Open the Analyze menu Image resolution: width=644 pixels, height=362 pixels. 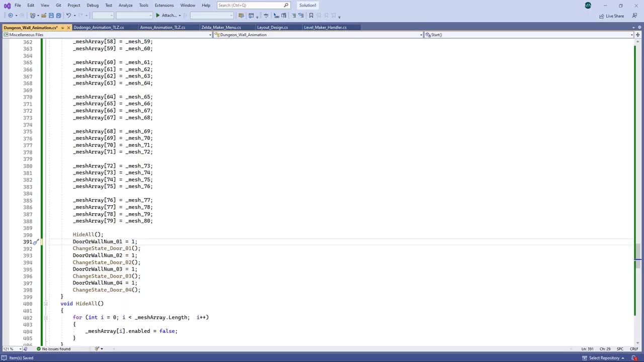coord(125,6)
